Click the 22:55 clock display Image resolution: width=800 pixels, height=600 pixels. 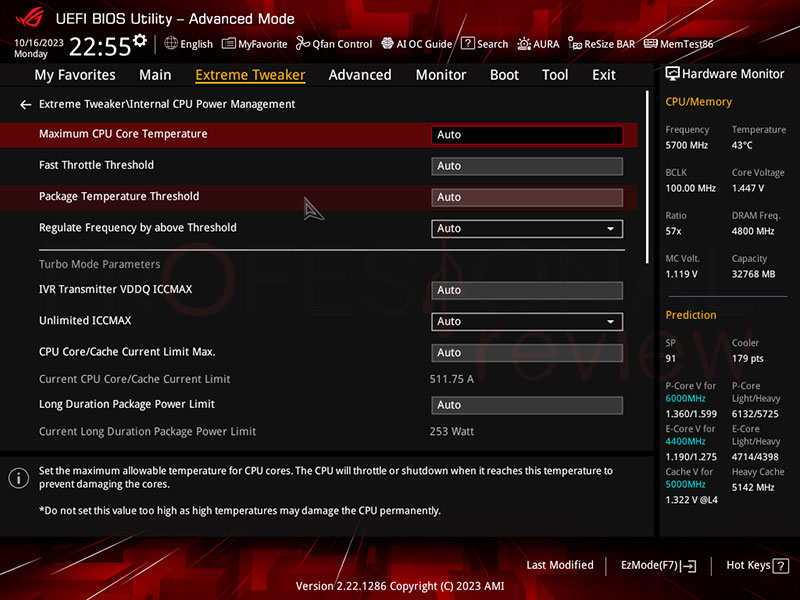(100, 46)
